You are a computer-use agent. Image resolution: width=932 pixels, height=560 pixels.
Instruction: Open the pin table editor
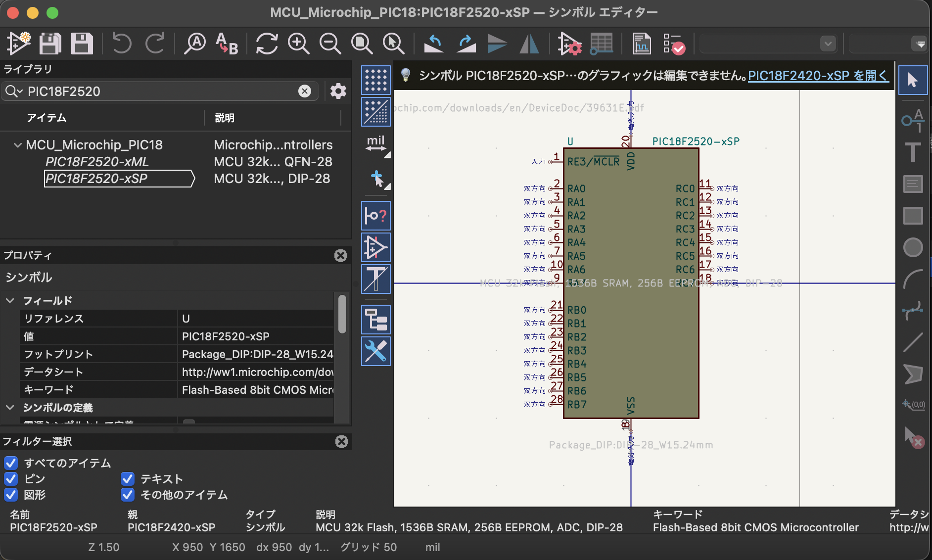(601, 44)
